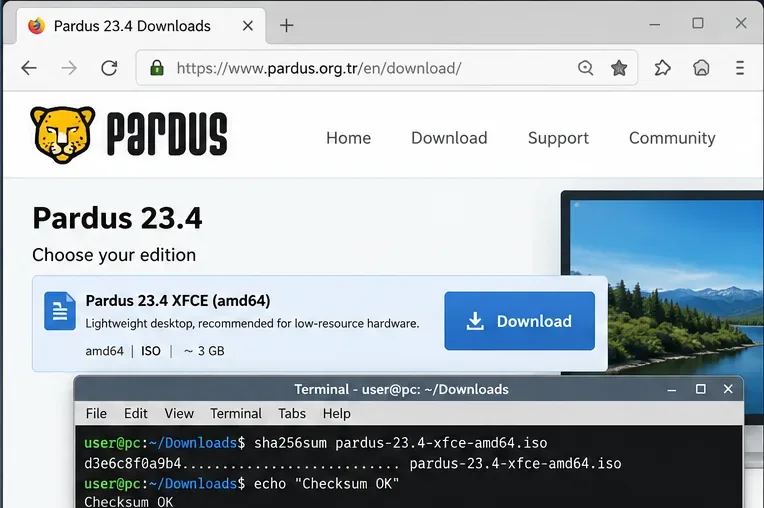The width and height of the screenshot is (764, 508).
Task: Bookmark this page with star icon
Action: [619, 68]
